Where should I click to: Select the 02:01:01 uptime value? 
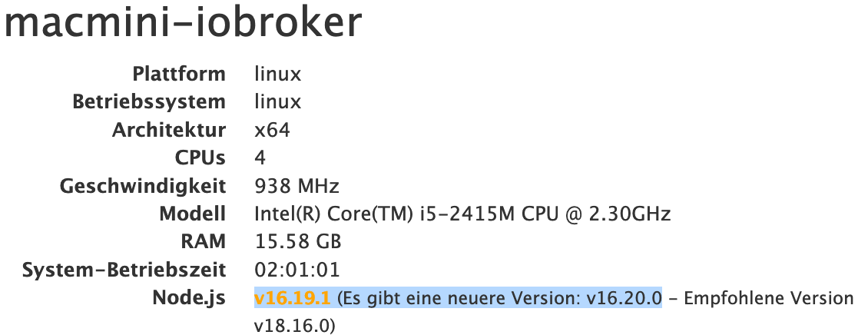[296, 270]
